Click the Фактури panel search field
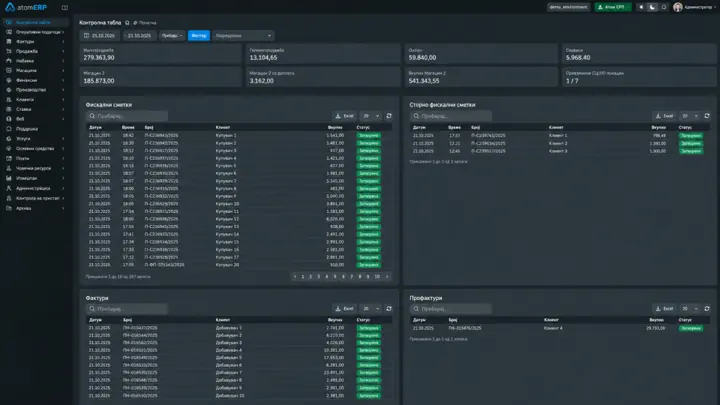The height and width of the screenshot is (405, 720). (127, 309)
